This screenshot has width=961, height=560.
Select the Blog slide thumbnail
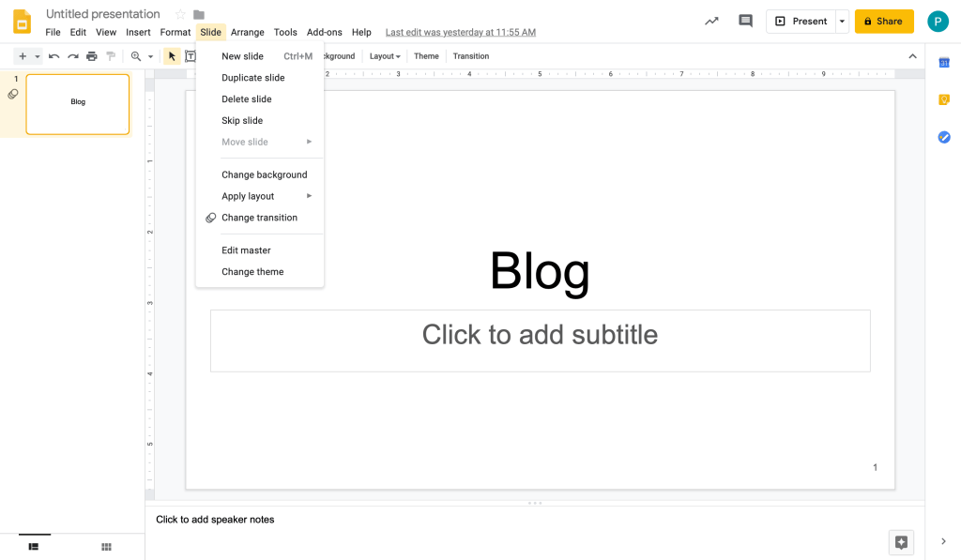coord(78,104)
